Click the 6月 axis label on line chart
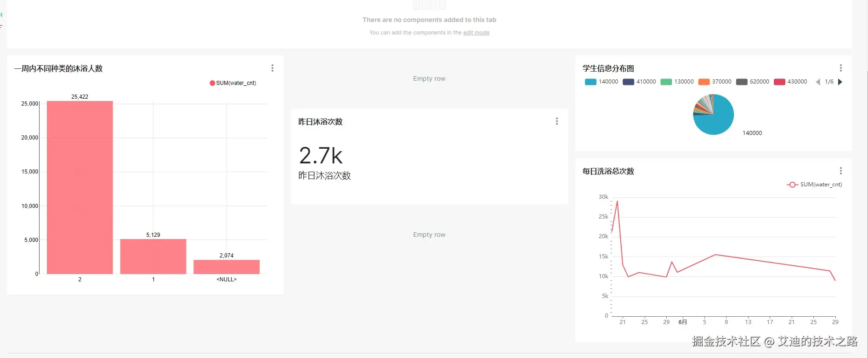This screenshot has height=358, width=868. tap(683, 322)
